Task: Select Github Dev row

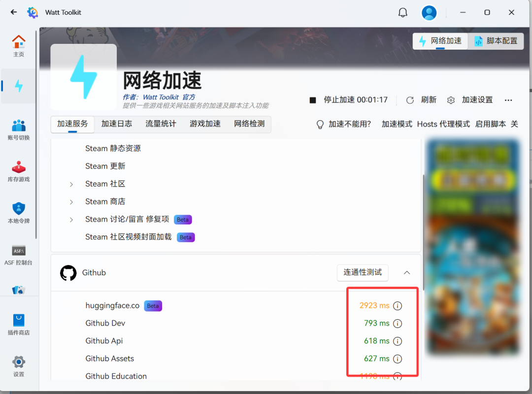Action: (236, 324)
